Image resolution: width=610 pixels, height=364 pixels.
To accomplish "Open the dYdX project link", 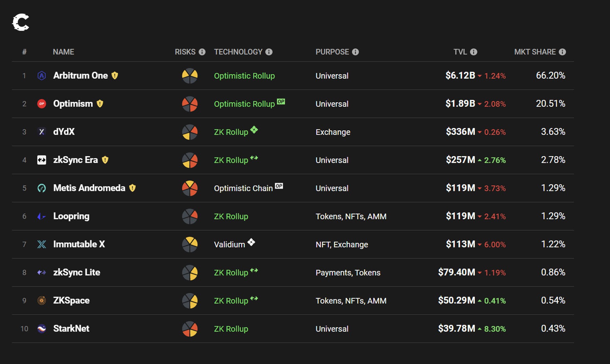I will click(x=64, y=132).
